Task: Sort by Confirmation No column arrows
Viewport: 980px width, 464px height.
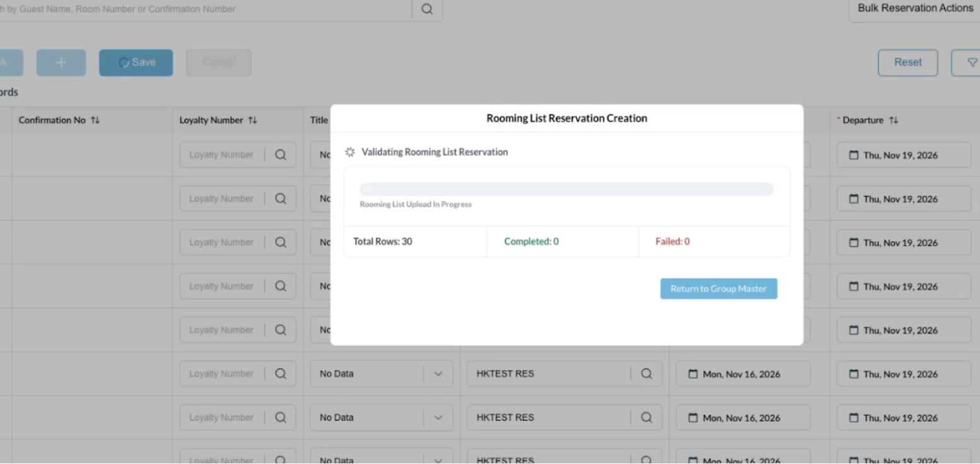Action: tap(95, 120)
